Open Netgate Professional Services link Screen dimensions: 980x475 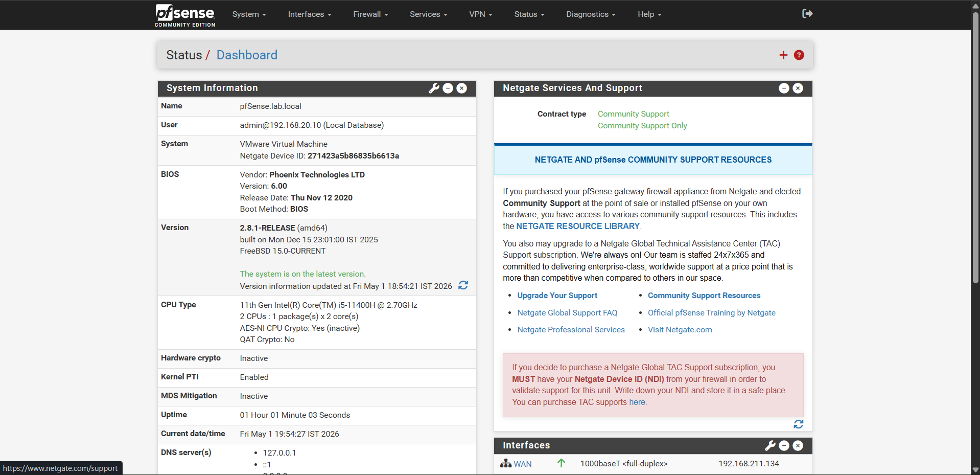tap(571, 330)
